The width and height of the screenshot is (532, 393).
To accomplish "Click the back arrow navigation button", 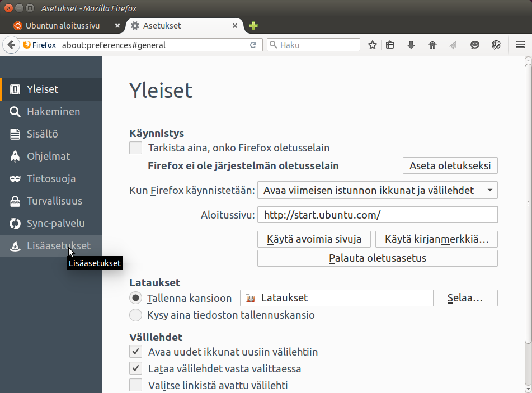I will click(11, 45).
